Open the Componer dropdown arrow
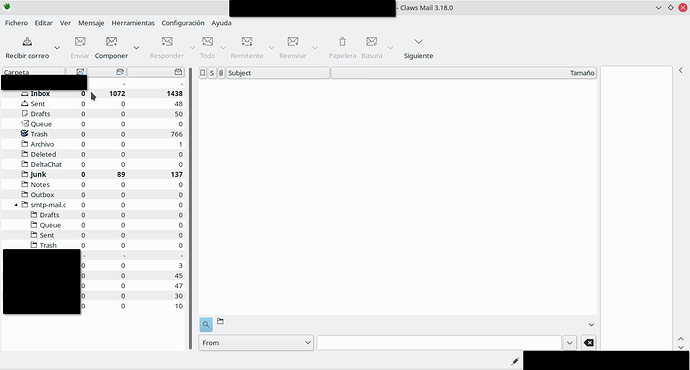The width and height of the screenshot is (690, 370). pos(136,48)
